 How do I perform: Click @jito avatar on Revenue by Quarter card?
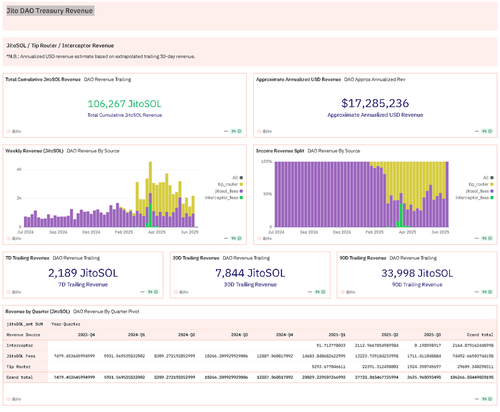9,399
